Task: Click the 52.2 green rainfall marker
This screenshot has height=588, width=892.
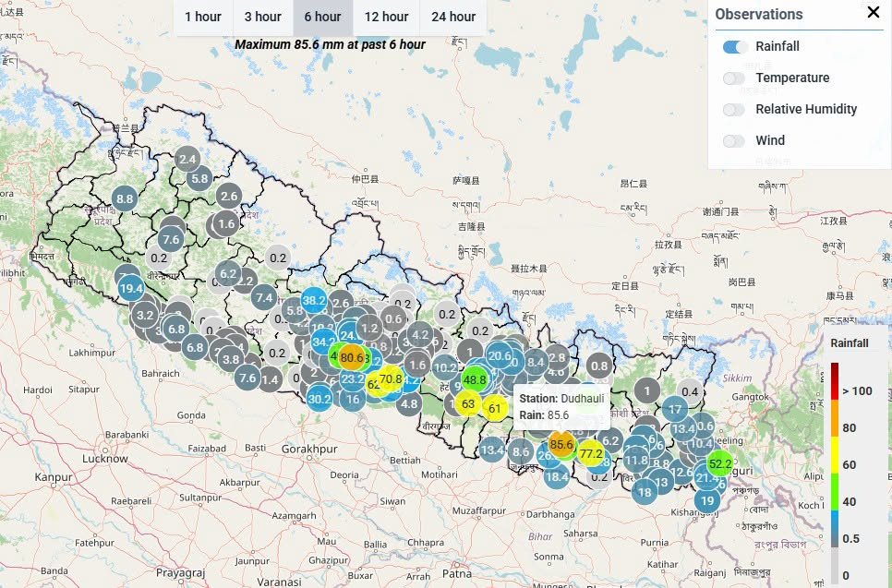Action: pyautogui.click(x=719, y=464)
